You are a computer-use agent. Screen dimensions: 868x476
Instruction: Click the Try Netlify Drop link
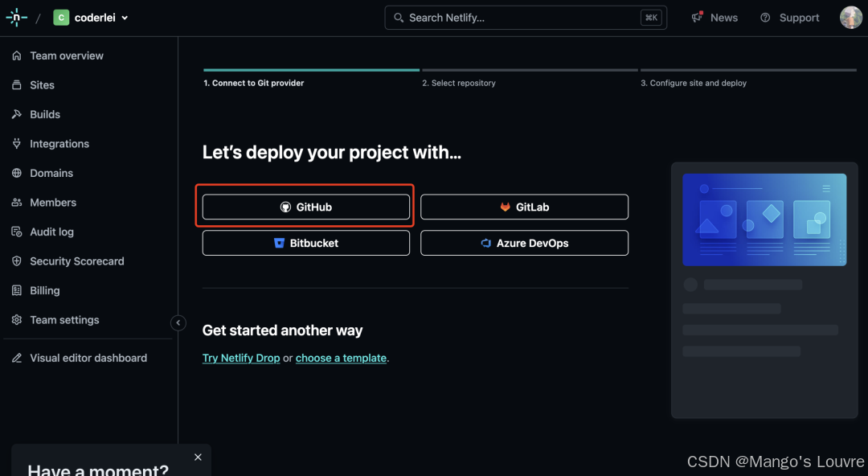pyautogui.click(x=241, y=358)
